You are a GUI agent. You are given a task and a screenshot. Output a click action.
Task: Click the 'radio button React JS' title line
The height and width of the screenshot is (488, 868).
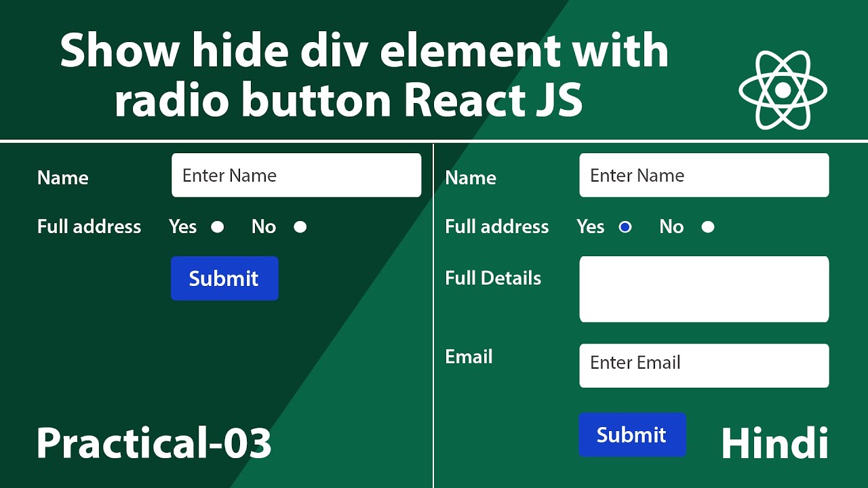pyautogui.click(x=349, y=101)
